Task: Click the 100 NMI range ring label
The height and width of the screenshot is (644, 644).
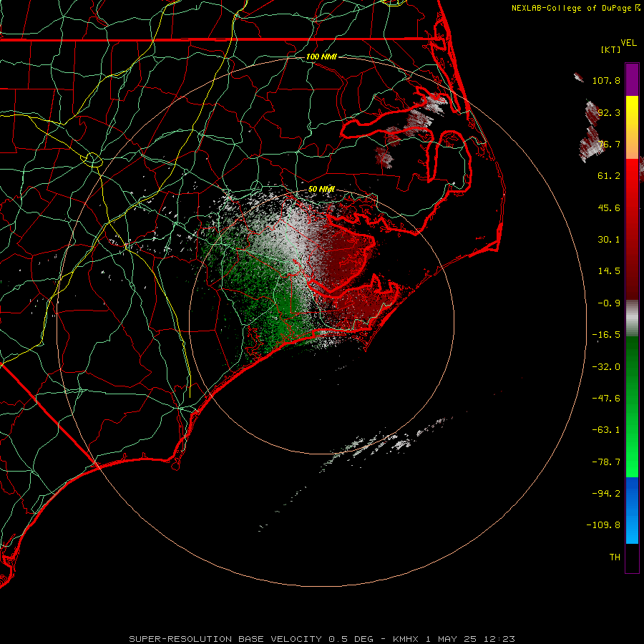Action: pyautogui.click(x=321, y=57)
